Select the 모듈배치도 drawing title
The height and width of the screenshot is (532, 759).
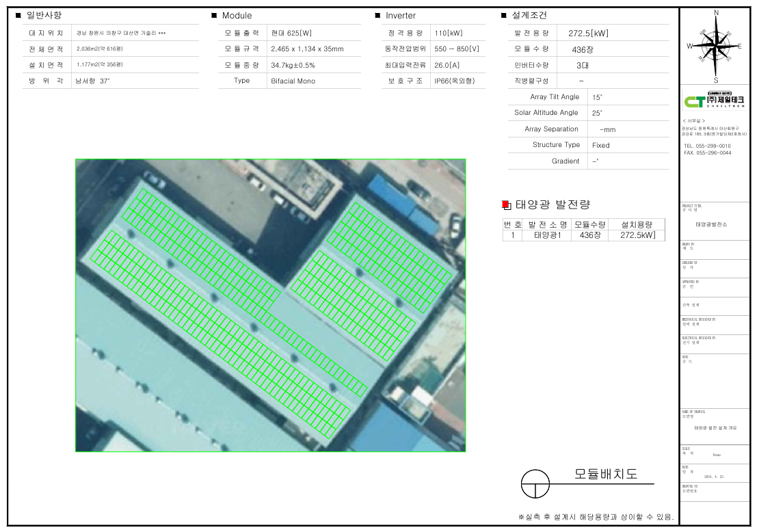tap(605, 474)
